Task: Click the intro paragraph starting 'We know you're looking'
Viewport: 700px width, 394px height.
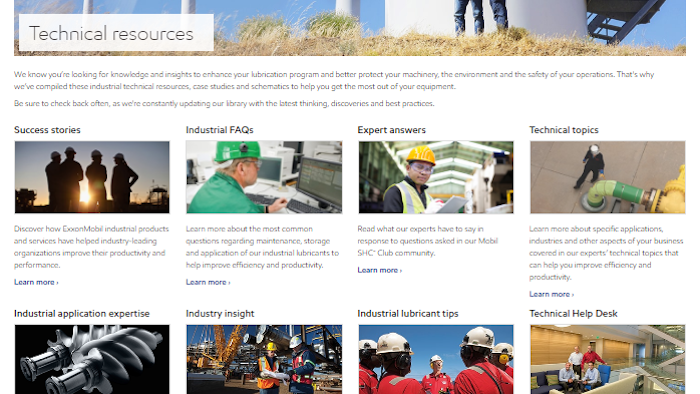Action: point(334,80)
